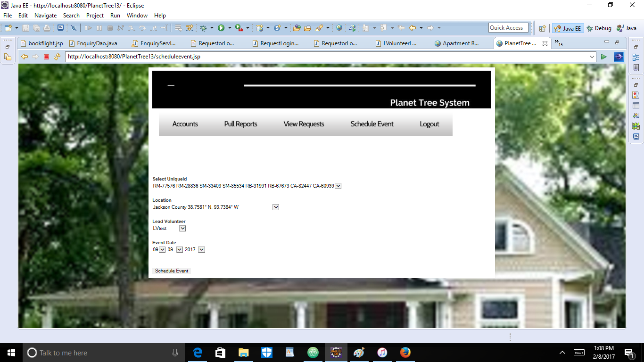Switch to the Debug perspective
The image size is (644, 362).
(598, 28)
